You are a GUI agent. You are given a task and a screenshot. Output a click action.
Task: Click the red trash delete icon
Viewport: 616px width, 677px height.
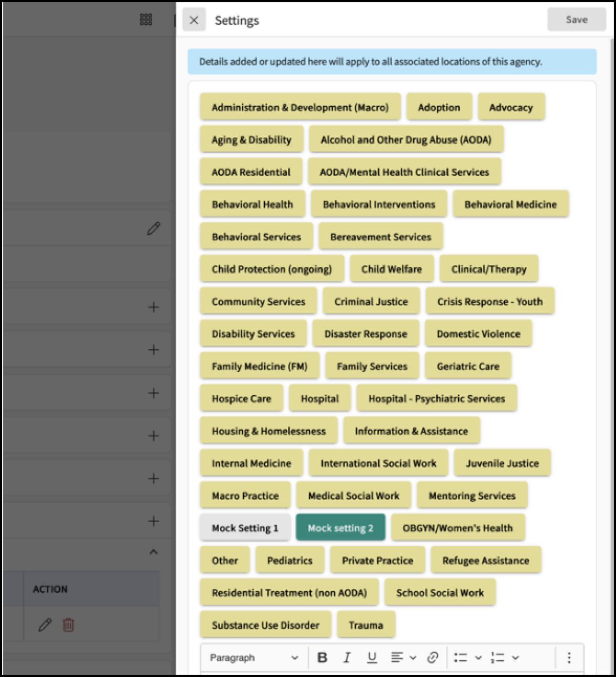pos(68,625)
